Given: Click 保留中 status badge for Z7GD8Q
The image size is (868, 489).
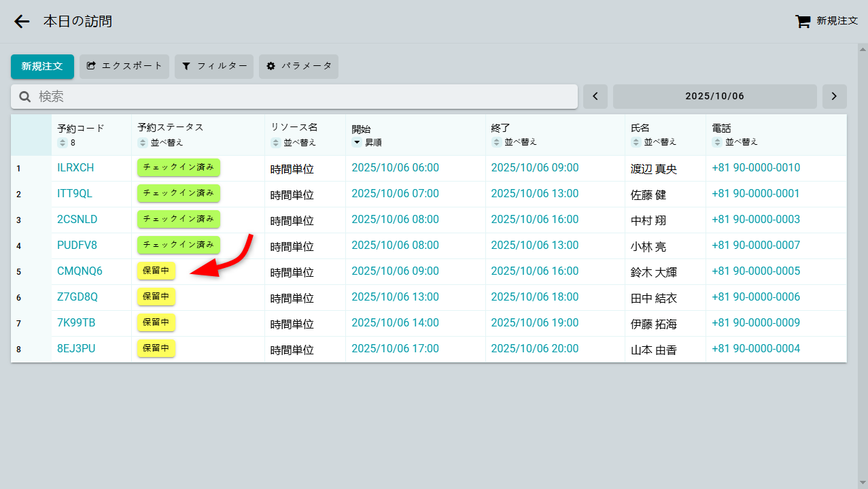Looking at the screenshot, I should (x=156, y=297).
